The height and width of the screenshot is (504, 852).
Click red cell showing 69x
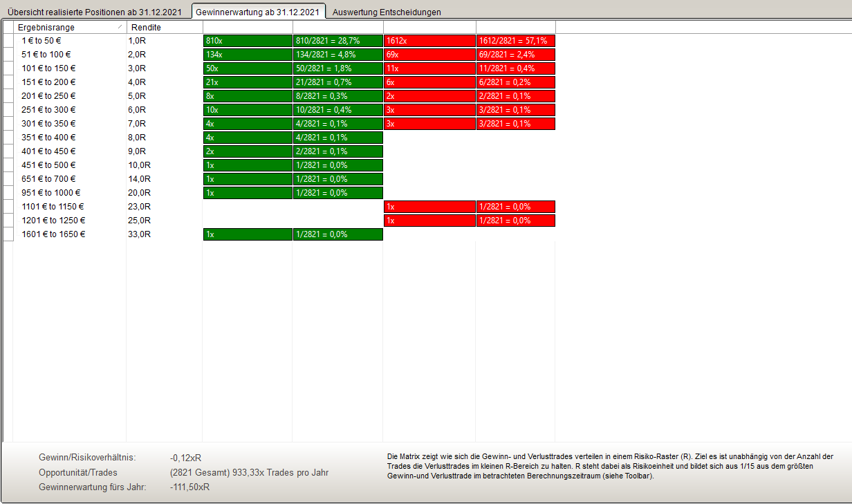click(x=429, y=55)
